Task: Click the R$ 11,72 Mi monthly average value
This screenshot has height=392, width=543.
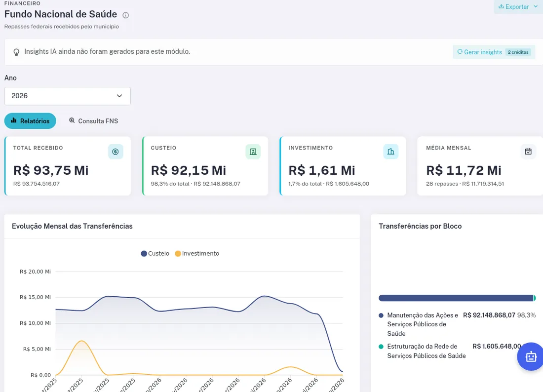Action: click(464, 170)
